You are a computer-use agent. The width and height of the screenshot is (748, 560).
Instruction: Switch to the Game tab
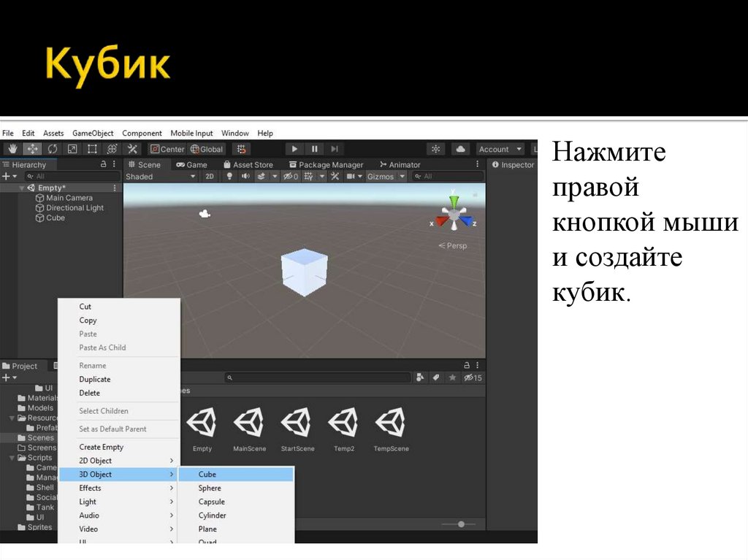coord(192,164)
